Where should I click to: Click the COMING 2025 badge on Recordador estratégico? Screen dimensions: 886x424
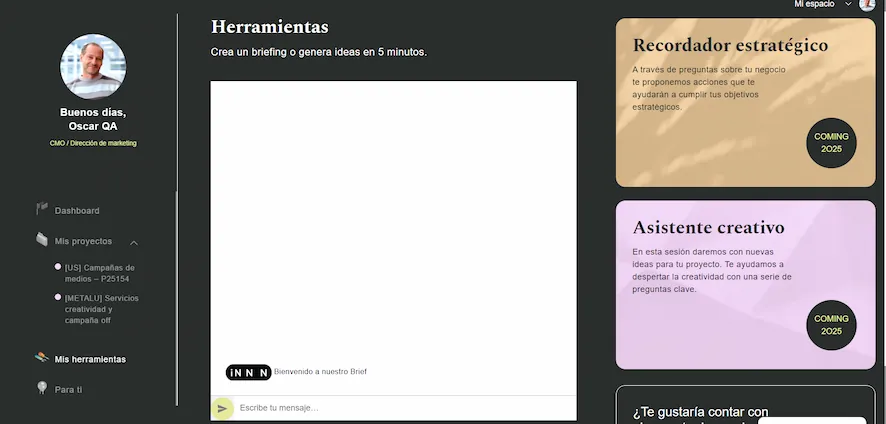pos(831,142)
